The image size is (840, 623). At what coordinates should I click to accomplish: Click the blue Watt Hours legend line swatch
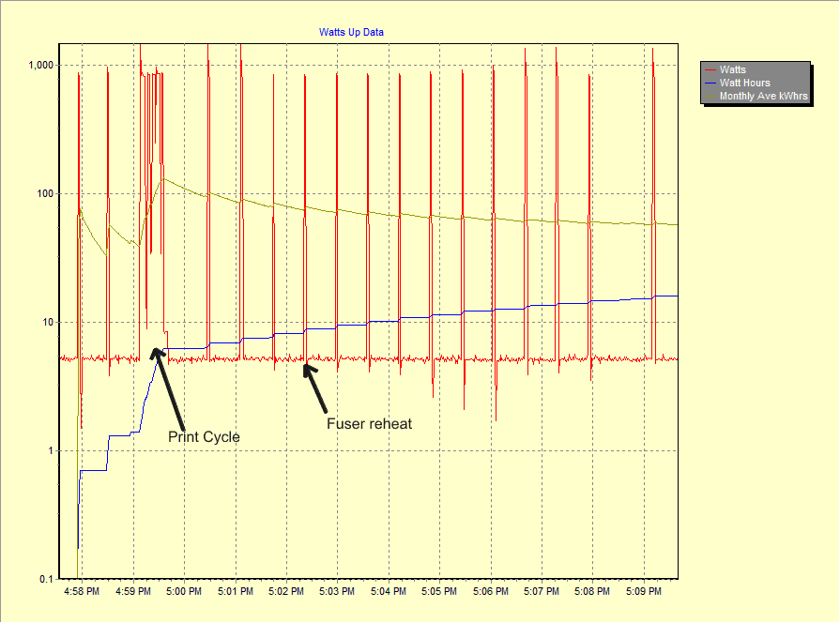pyautogui.click(x=710, y=84)
